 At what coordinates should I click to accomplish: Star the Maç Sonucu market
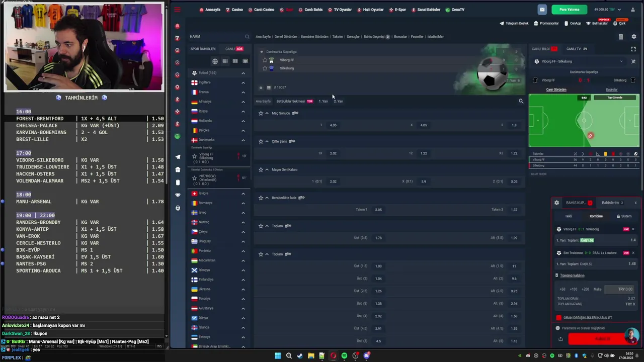(x=261, y=113)
